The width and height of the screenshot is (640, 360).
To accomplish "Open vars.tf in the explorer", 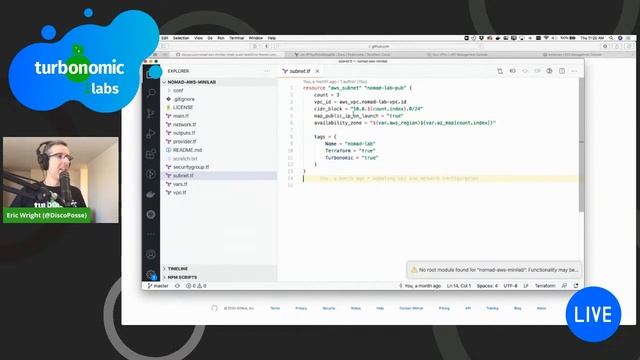I will 218,184.
